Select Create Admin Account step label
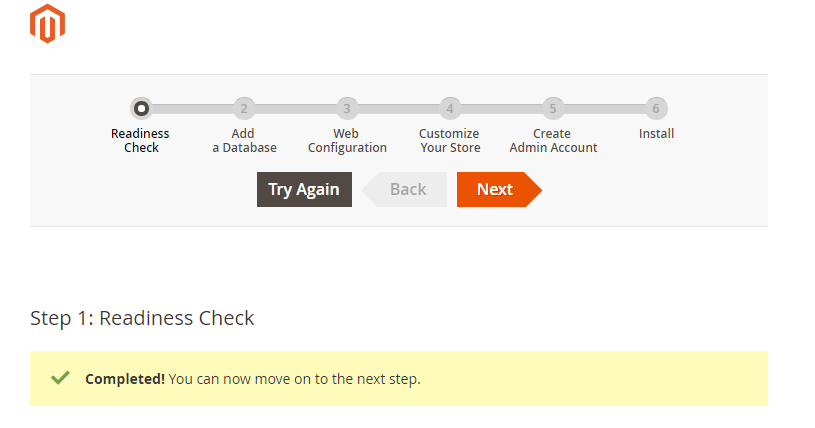Viewport: 815px width, 428px height. point(553,141)
